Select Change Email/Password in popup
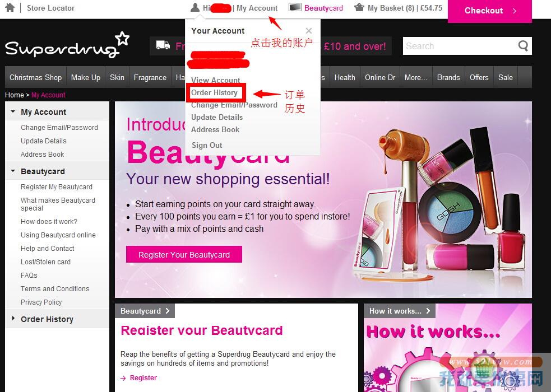This screenshot has height=392, width=551. tap(234, 105)
